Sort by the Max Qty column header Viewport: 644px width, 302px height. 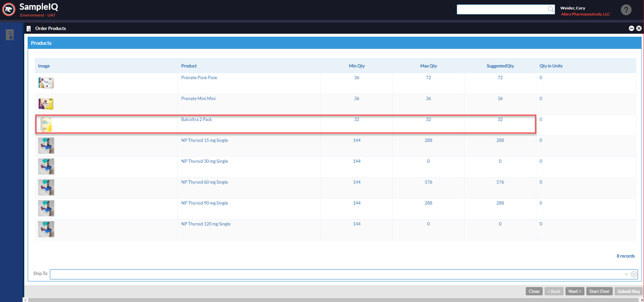428,66
